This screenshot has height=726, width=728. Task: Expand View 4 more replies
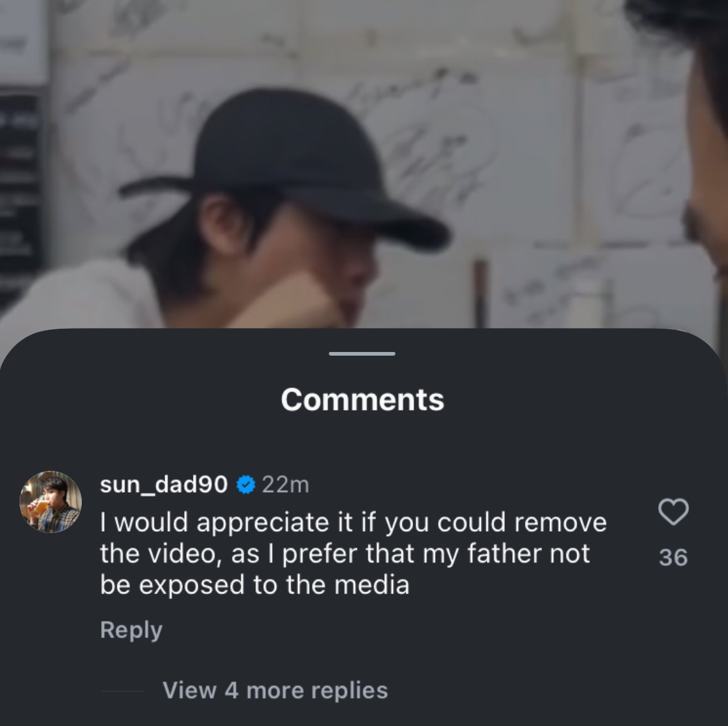275,690
